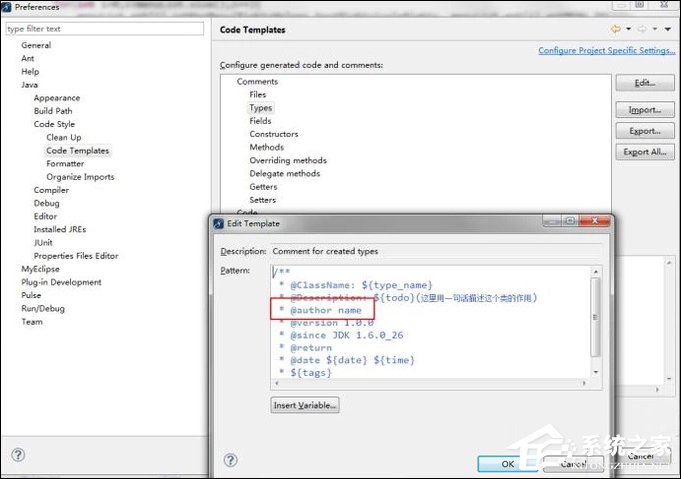681x479 pixels.
Task: Click the Import... button
Action: [x=645, y=110]
